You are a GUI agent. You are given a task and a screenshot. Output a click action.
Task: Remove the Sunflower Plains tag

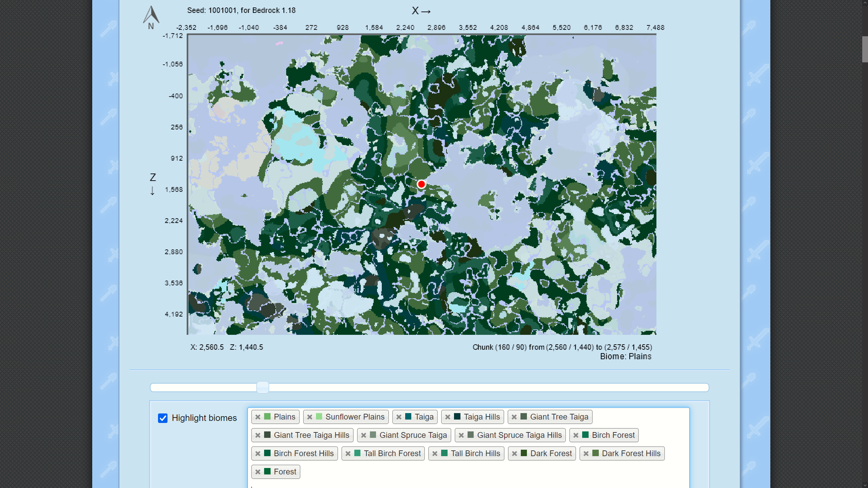click(310, 417)
